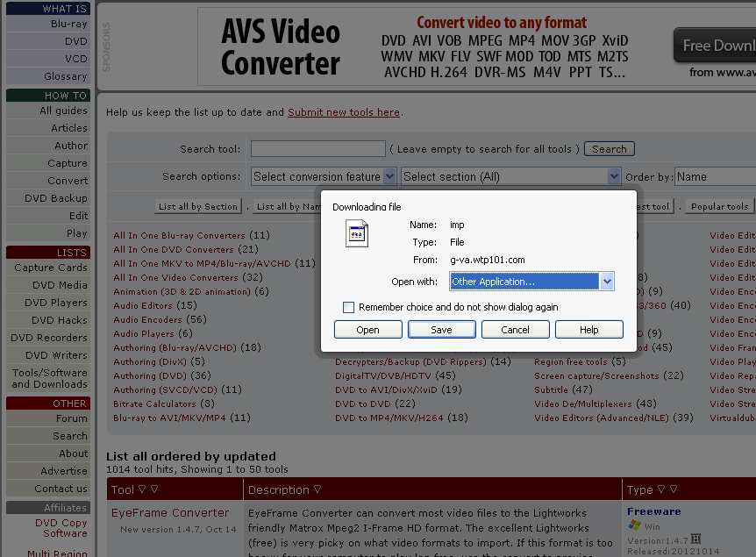Open All In One Video Converters category
The image size is (756, 557).
(x=176, y=277)
